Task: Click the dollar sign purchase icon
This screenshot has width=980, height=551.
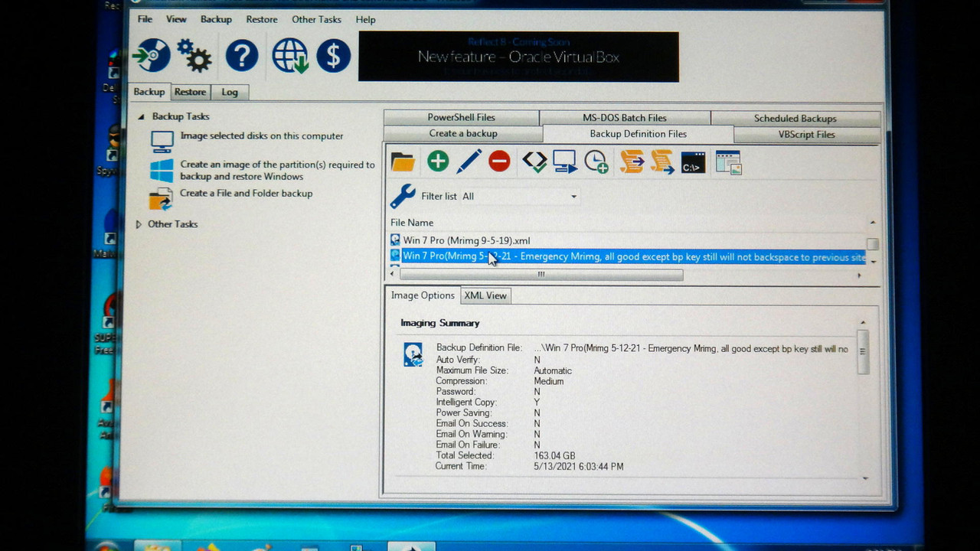Action: click(334, 56)
